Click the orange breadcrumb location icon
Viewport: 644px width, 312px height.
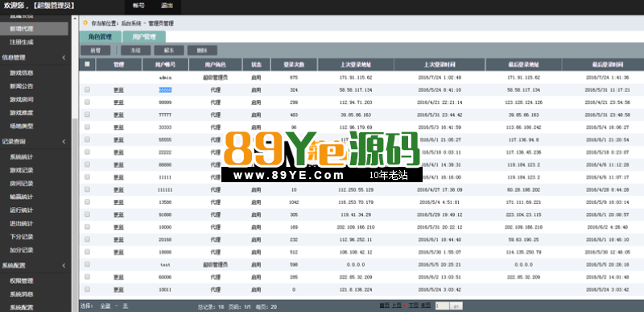pyautogui.click(x=85, y=23)
